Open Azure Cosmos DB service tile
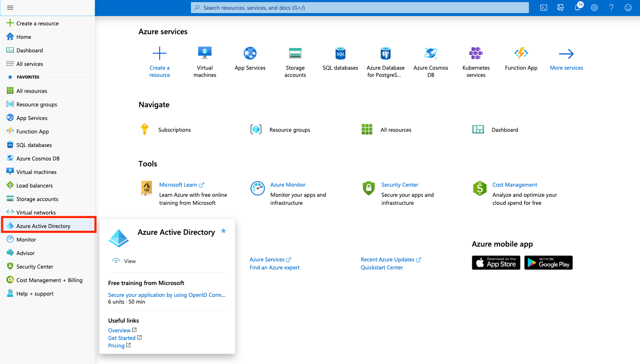 pyautogui.click(x=430, y=53)
